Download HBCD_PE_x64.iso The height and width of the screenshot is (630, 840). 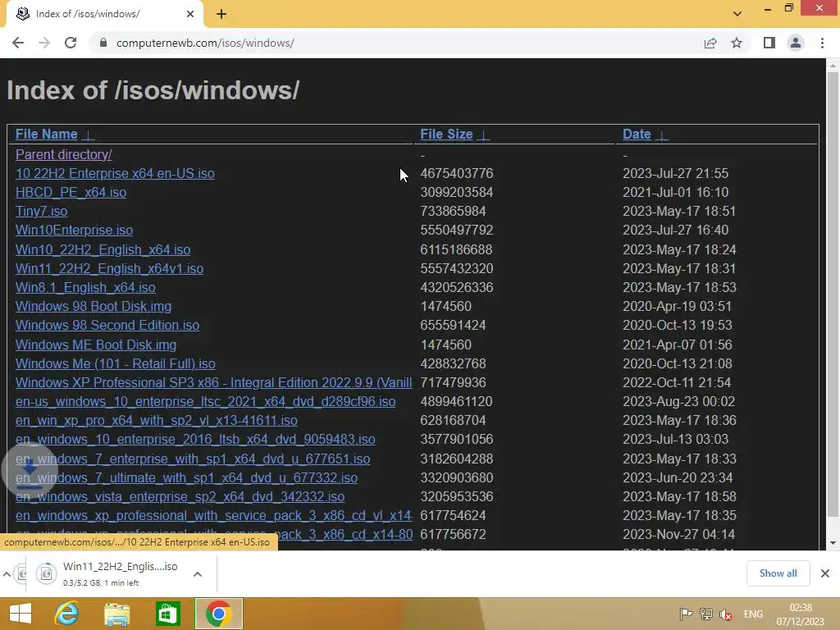pyautogui.click(x=71, y=192)
